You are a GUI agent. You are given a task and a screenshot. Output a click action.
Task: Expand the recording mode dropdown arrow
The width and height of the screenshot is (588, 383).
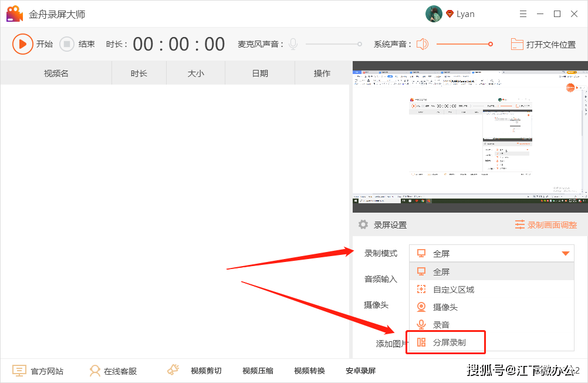tap(566, 254)
